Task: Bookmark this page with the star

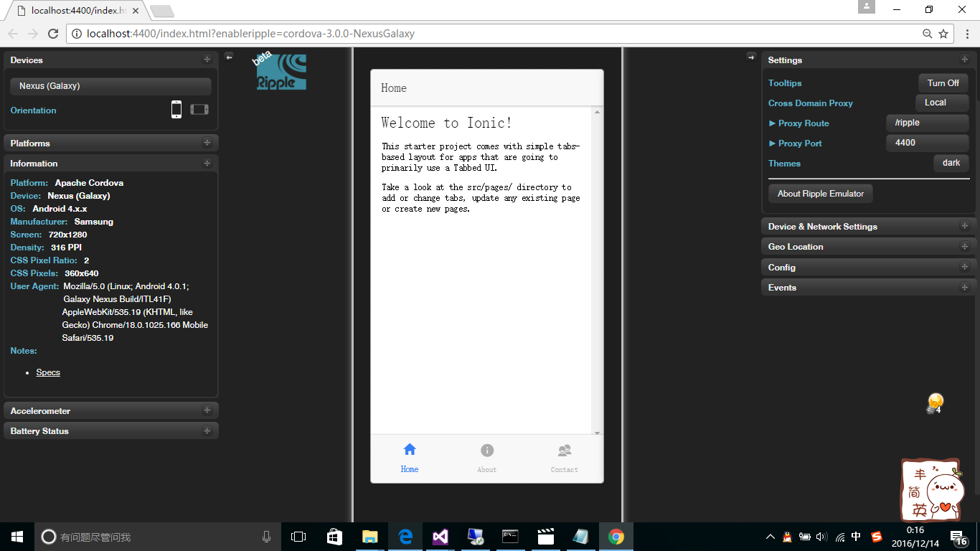Action: (x=943, y=34)
